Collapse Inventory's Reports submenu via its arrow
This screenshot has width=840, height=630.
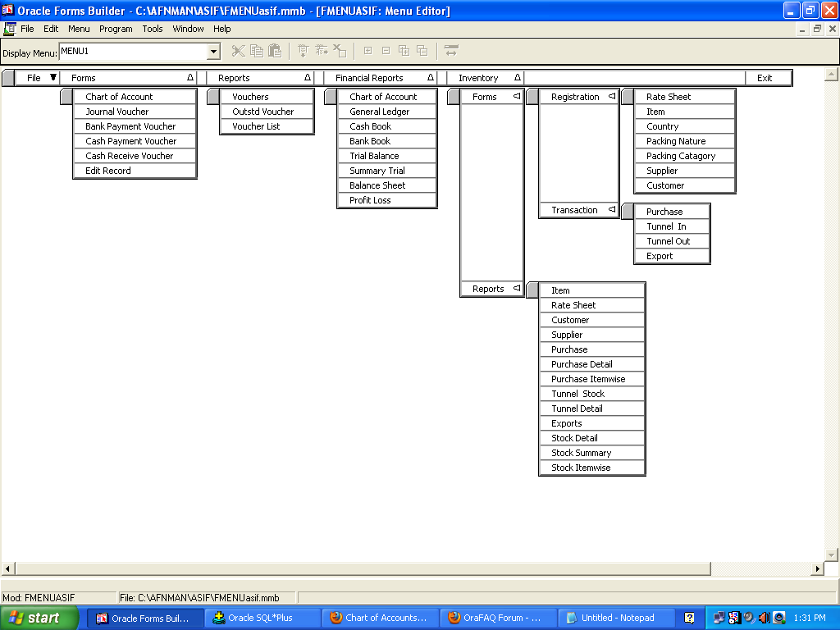coord(517,288)
